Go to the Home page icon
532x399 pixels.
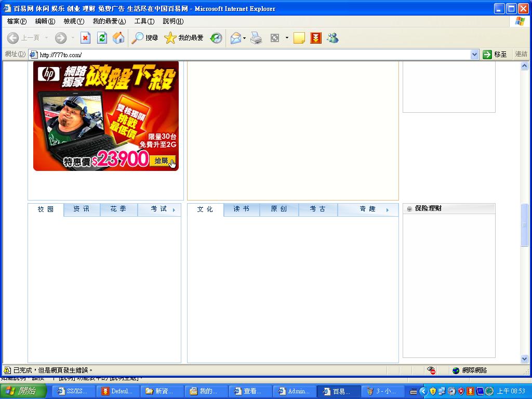click(118, 37)
